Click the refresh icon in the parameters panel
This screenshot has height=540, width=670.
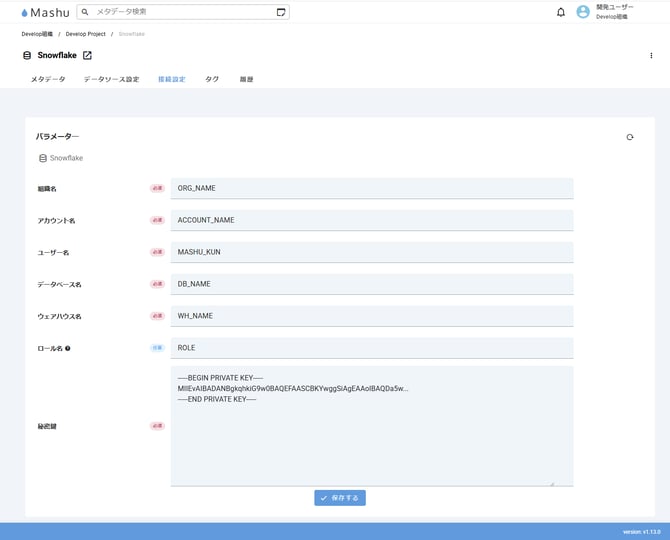click(630, 137)
